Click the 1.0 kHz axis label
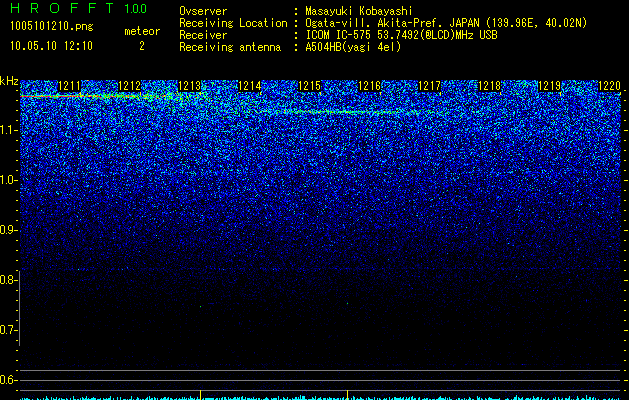Screen dimensions: 629x400 click(x=8, y=180)
